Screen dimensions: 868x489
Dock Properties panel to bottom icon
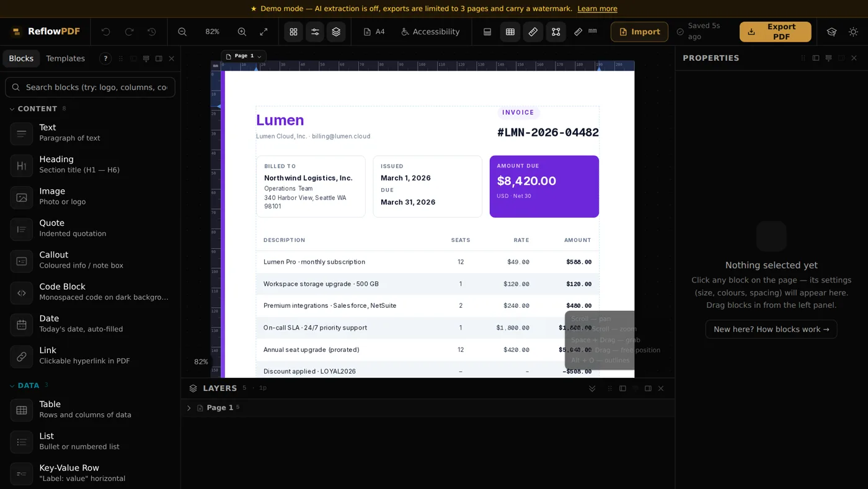(x=828, y=58)
